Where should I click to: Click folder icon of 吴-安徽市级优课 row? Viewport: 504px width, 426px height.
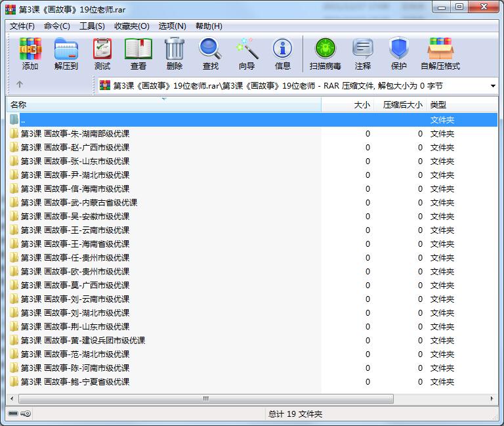pos(14,217)
